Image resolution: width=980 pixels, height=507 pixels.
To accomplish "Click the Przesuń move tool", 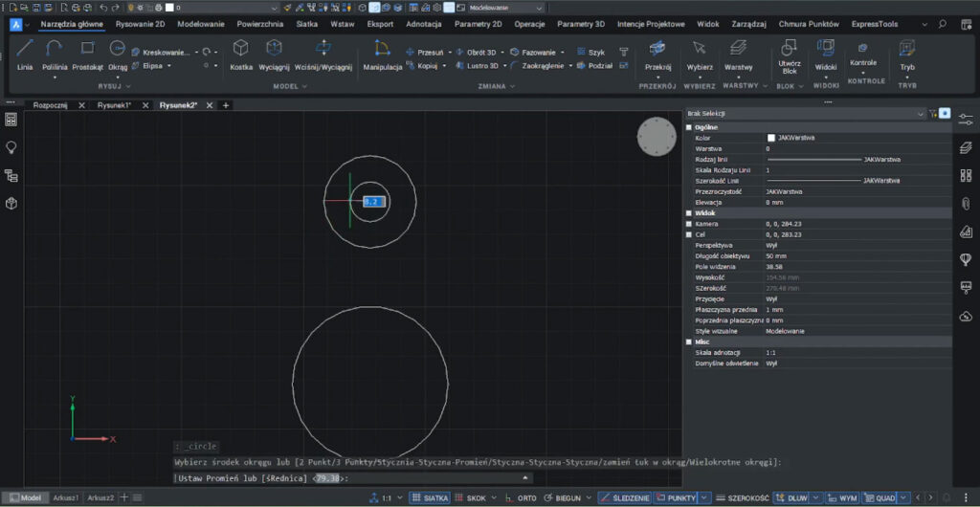I will (x=424, y=53).
